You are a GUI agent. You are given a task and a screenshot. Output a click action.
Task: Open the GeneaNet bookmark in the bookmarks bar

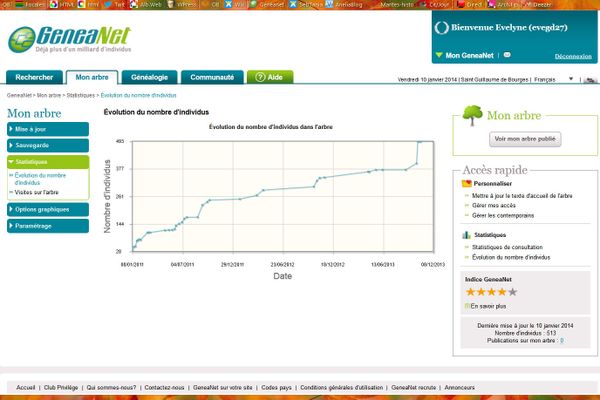click(267, 5)
